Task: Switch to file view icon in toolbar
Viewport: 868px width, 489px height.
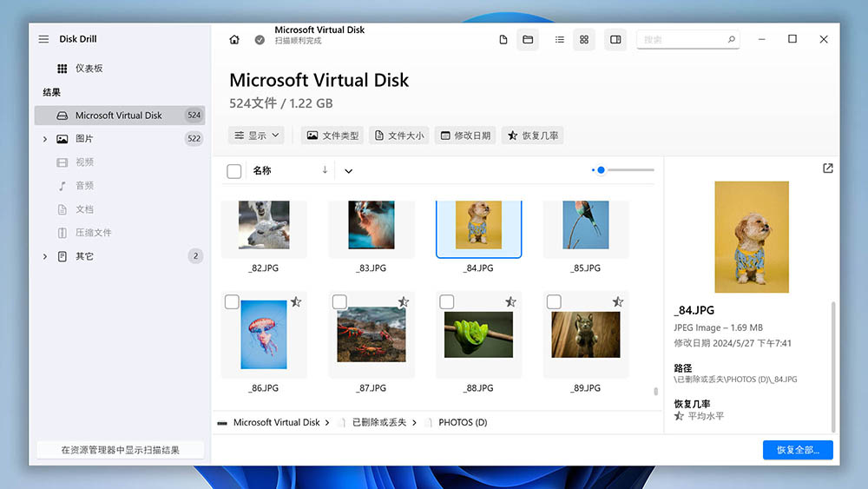Action: (503, 40)
